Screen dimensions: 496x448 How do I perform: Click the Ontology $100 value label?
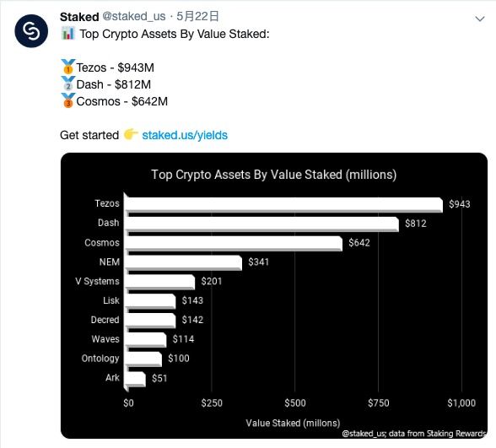point(179,358)
